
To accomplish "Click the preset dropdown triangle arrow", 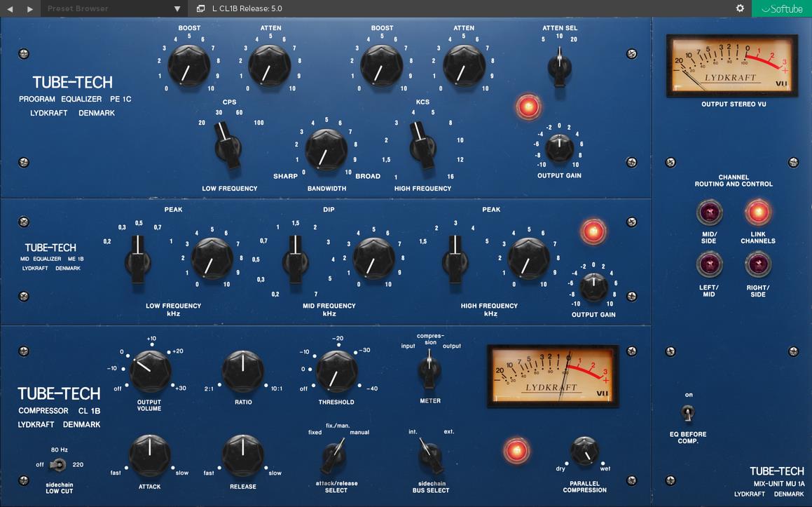I will pyautogui.click(x=177, y=9).
